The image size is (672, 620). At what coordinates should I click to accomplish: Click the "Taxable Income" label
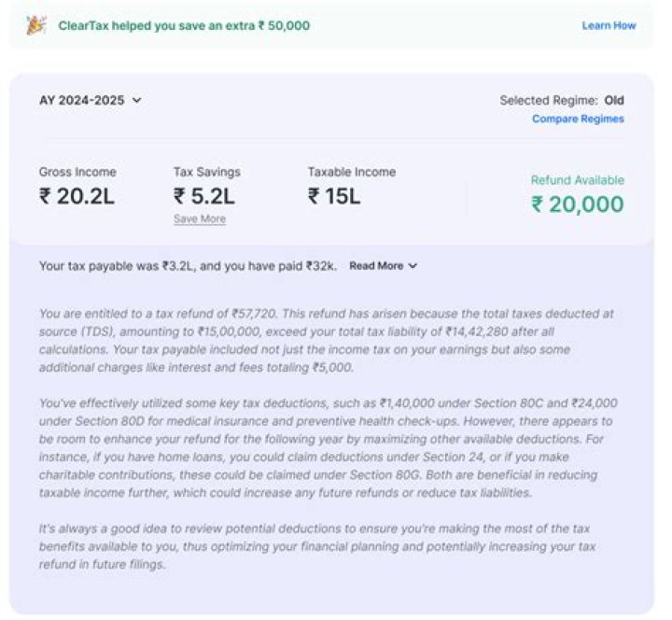352,172
